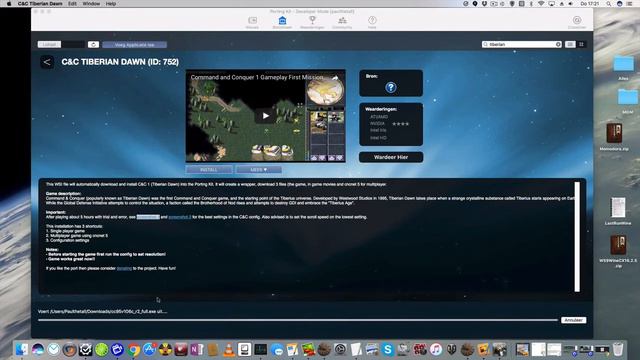Open the Bibliotheek library icon
Image resolution: width=640 pixels, height=360 pixels.
tap(282, 22)
